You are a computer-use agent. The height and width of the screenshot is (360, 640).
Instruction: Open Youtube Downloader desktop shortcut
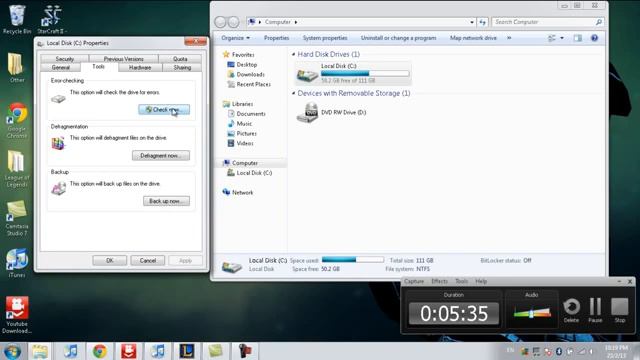coord(17,315)
